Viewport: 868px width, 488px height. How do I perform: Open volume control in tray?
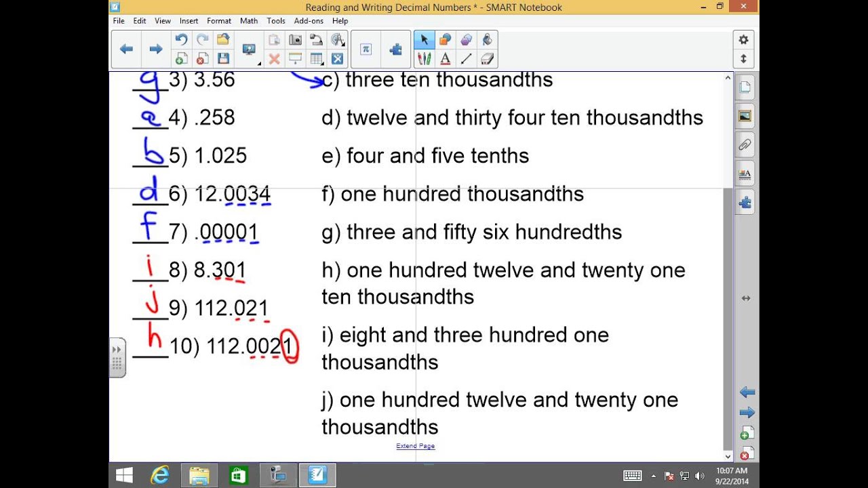pos(700,476)
